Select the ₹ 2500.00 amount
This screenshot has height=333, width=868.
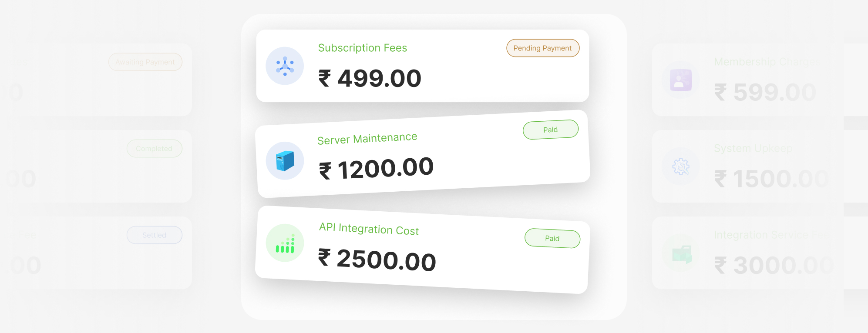(x=377, y=260)
